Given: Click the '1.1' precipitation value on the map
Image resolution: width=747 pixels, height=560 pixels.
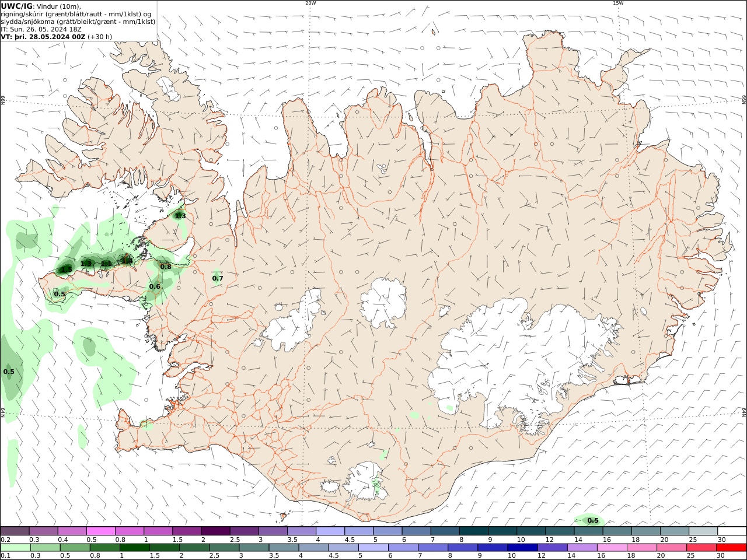Looking at the screenshot, I should pos(106,264).
